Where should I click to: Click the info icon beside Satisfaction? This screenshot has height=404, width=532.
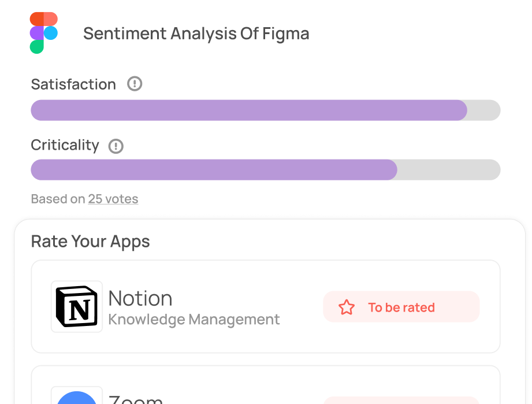point(135,84)
